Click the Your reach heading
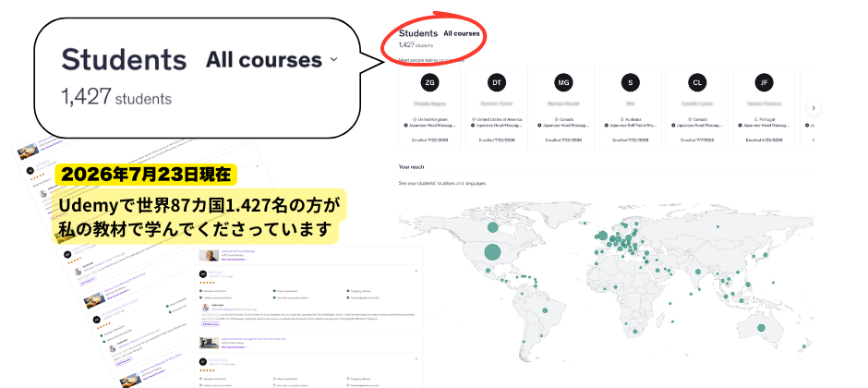Viewport: 868px width, 388px height. point(411,166)
